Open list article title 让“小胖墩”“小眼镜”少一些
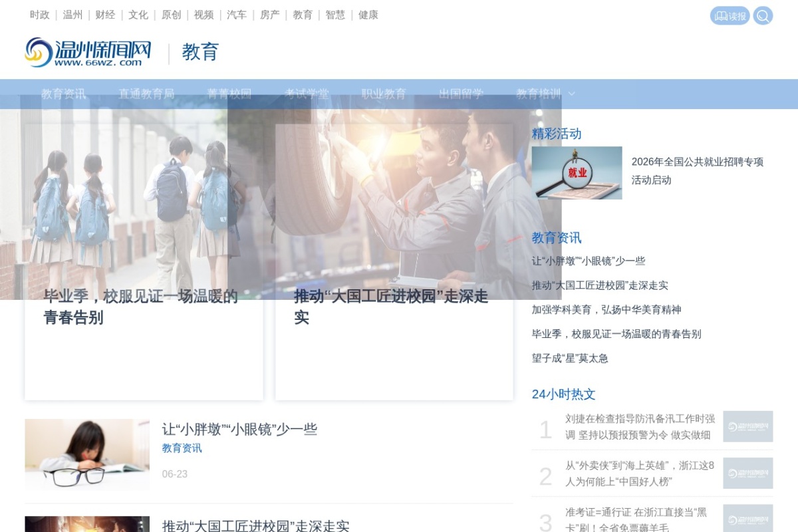 click(x=239, y=430)
